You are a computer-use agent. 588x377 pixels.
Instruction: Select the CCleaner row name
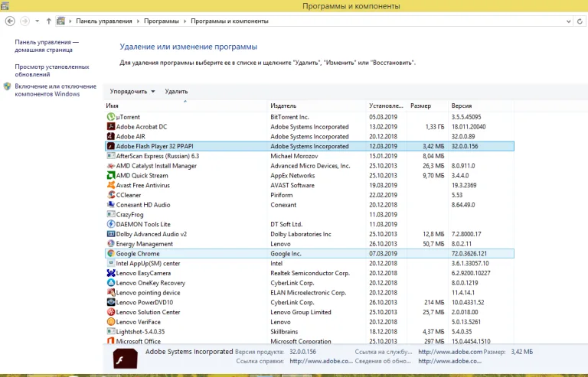pos(129,195)
